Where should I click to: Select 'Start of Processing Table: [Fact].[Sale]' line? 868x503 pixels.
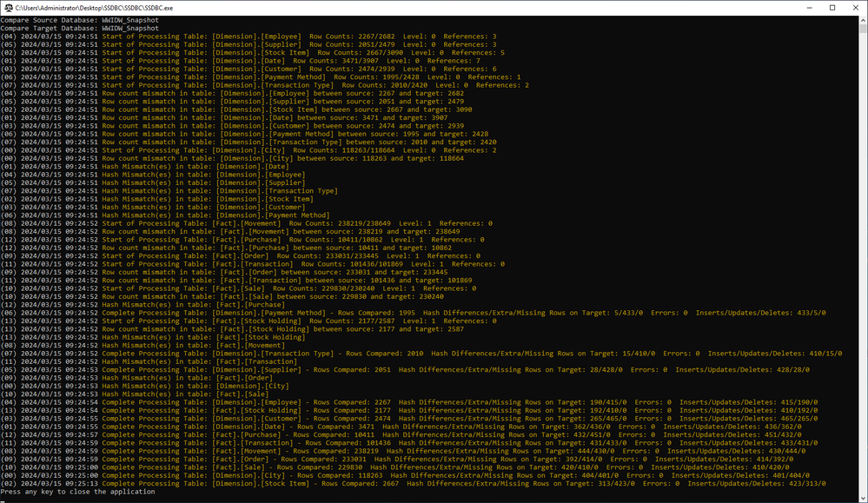[239, 288]
